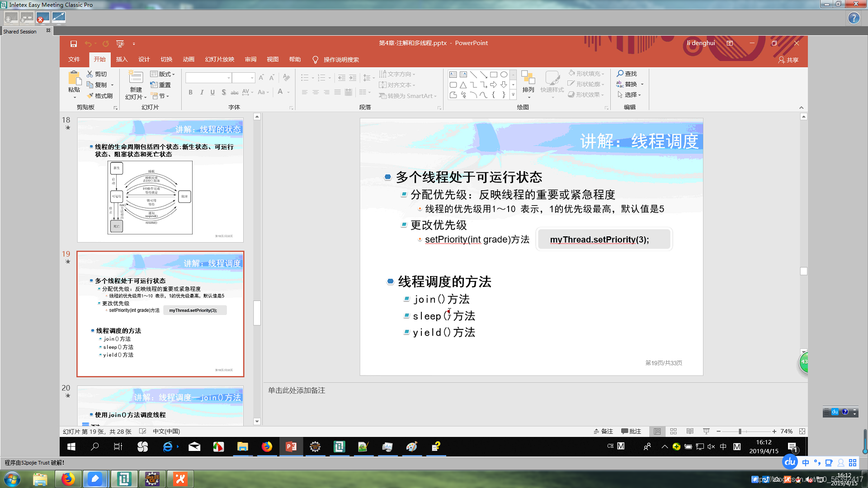This screenshot has height=488, width=868.
Task: Click the lightbulb Tell Me search
Action: coord(316,60)
